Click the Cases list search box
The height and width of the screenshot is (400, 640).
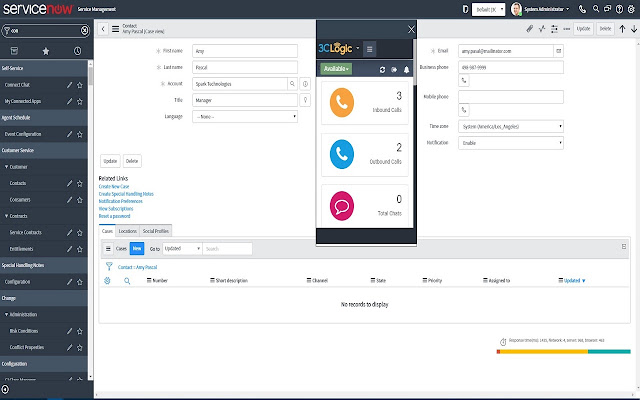(227, 249)
